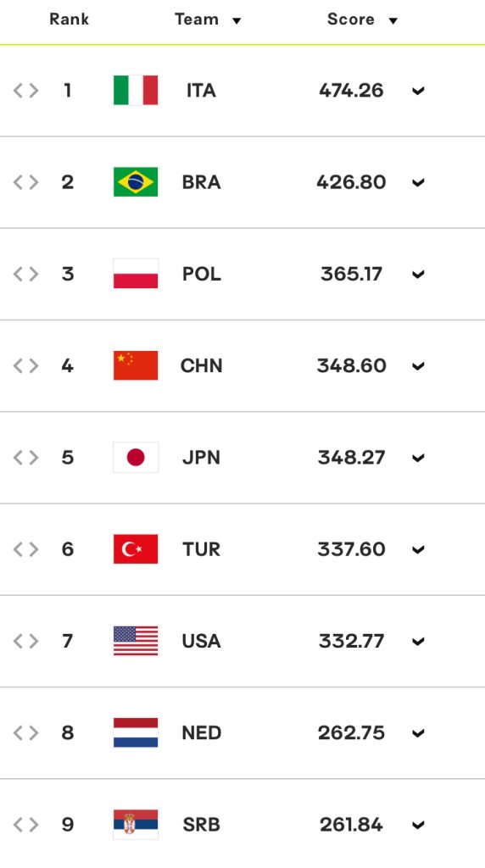The image size is (485, 868).
Task: Click the Brazil flag icon
Action: (136, 182)
